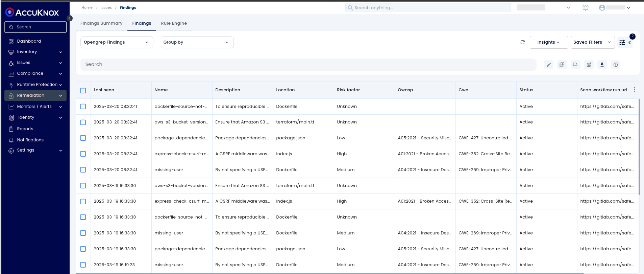Image resolution: width=644 pixels, height=274 pixels.
Task: Switch to the Rule Engine tab
Action: click(174, 23)
